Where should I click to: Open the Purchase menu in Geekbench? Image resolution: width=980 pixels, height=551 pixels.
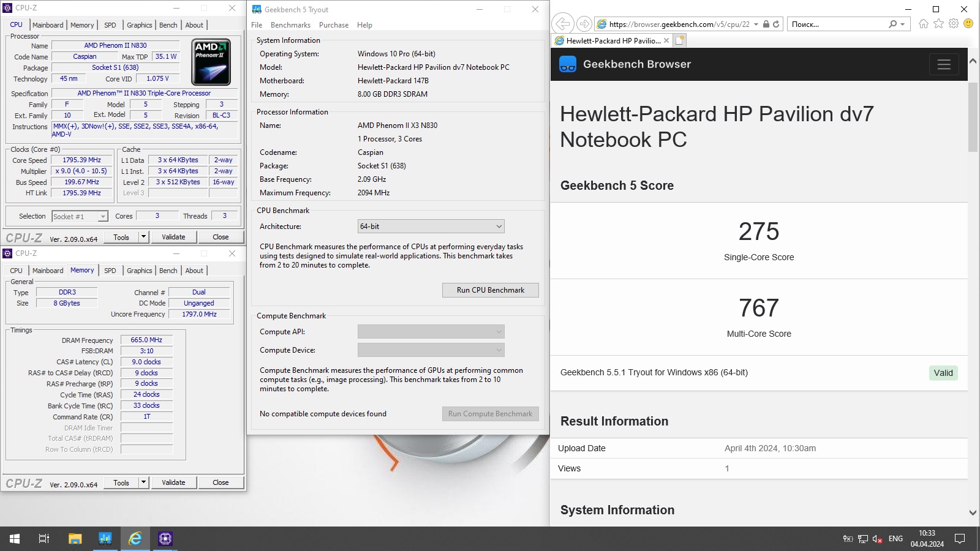334,25
